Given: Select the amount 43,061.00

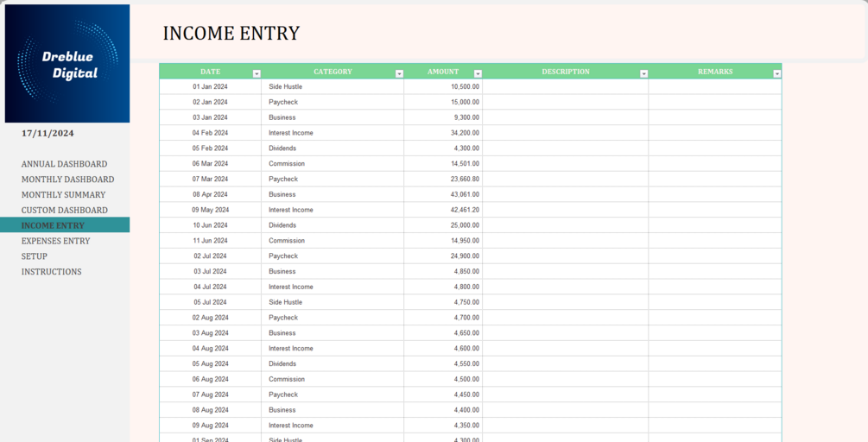Looking at the screenshot, I should coord(443,195).
